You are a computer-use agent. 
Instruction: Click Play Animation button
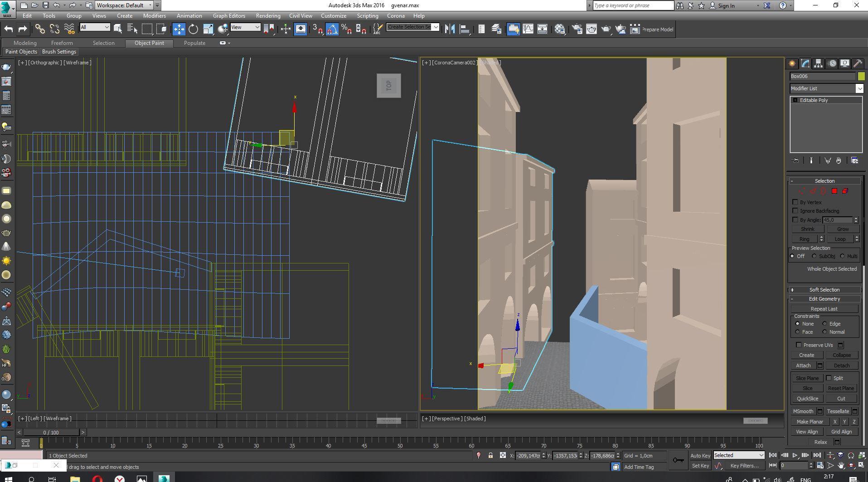[x=795, y=455]
